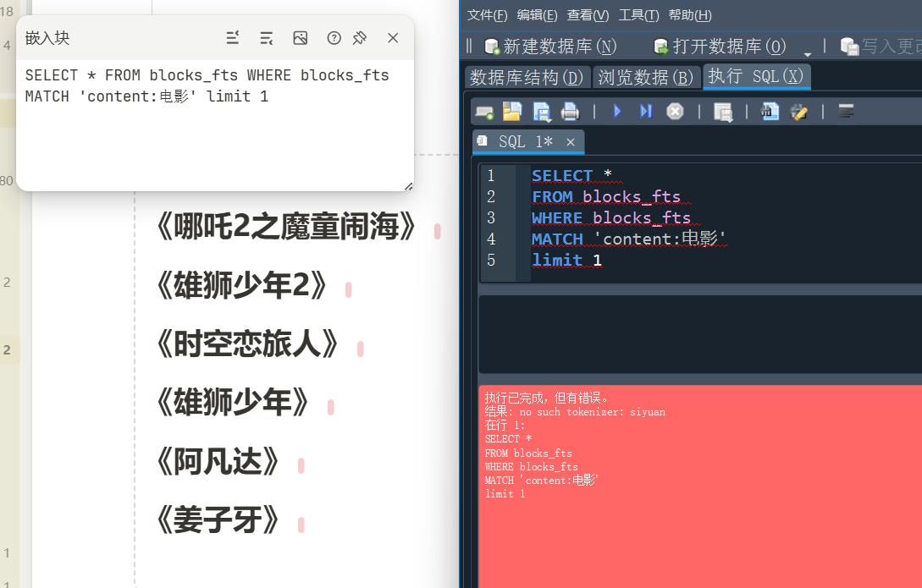The height and width of the screenshot is (588, 922).
Task: Click heading 《姜子牙》
Action: tap(218, 519)
